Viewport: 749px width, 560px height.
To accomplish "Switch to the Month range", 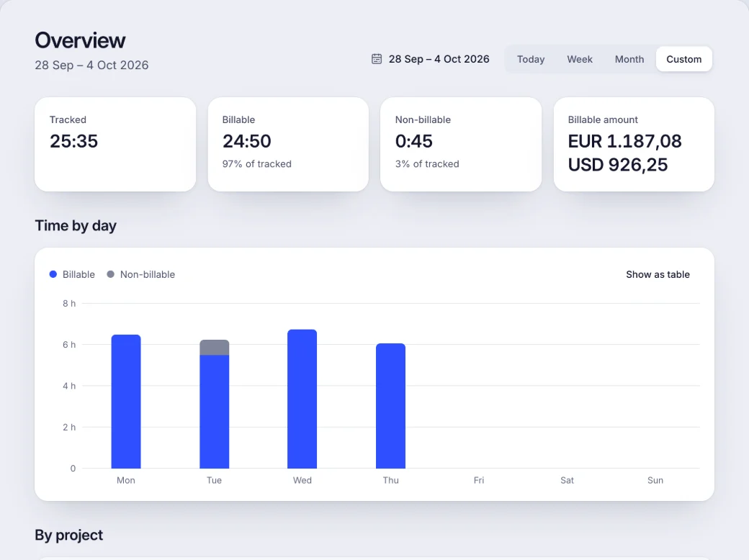I will (629, 59).
